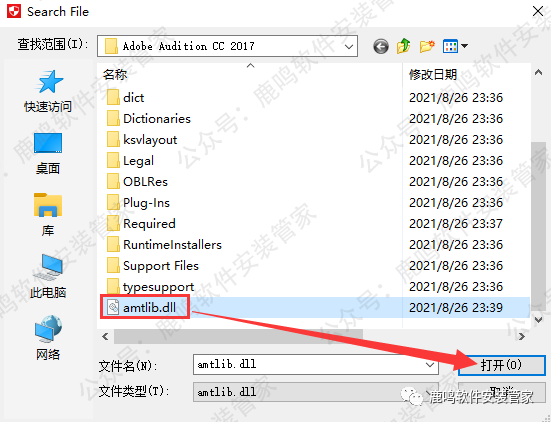Screen dimensions: 551x422
Task: Go up one folder level icon
Action: point(403,46)
